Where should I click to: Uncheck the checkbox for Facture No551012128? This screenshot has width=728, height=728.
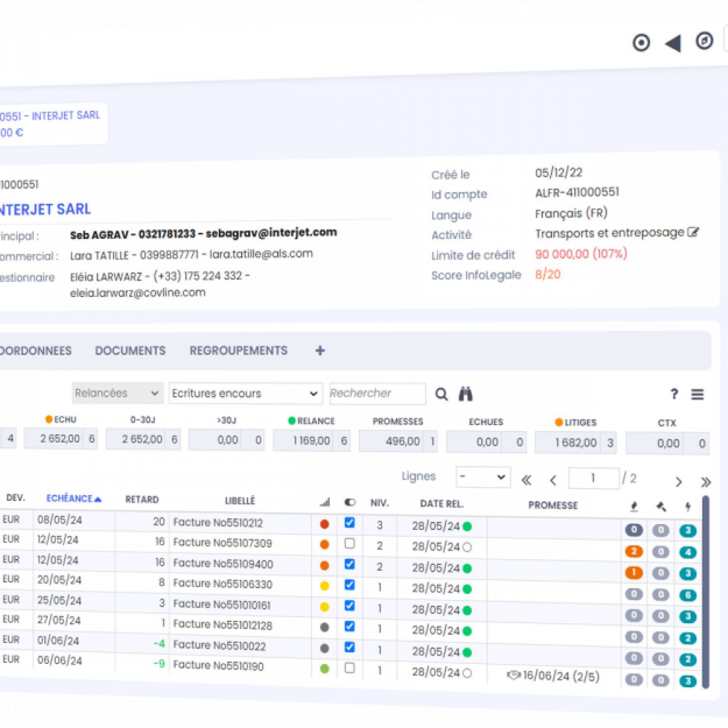click(x=349, y=627)
